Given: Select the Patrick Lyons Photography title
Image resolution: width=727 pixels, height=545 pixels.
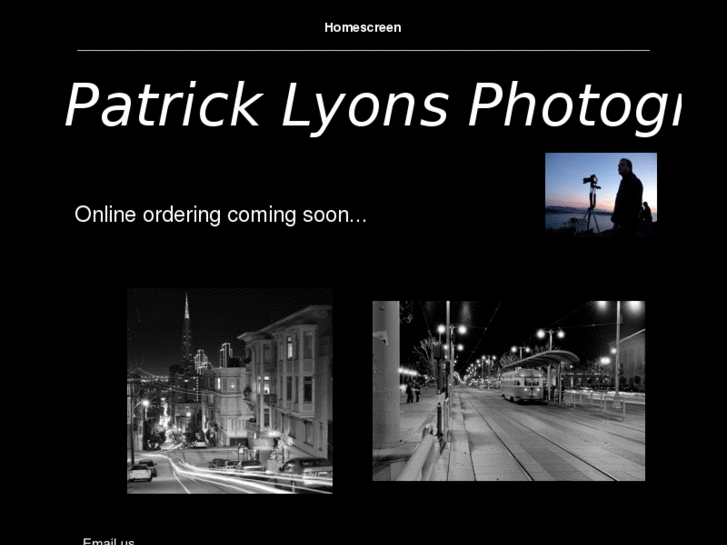Looking at the screenshot, I should tap(372, 107).
